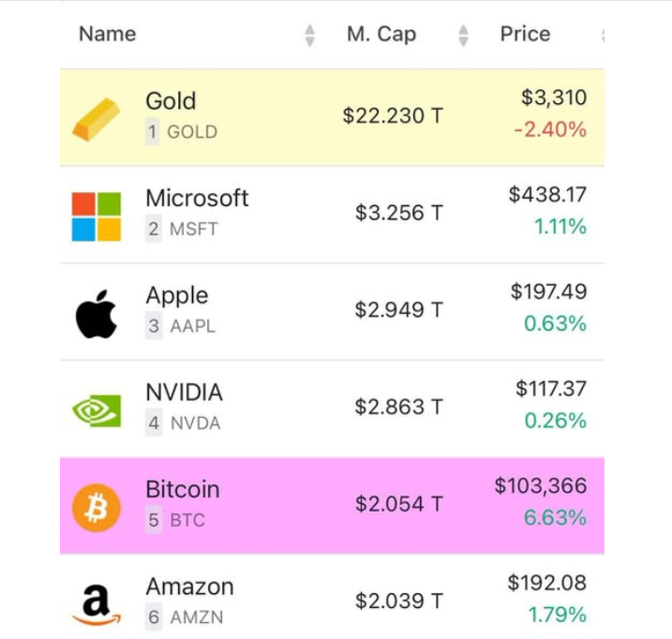Image resolution: width=672 pixels, height=639 pixels.
Task: Open the NVIDIA name link
Action: click(x=185, y=393)
